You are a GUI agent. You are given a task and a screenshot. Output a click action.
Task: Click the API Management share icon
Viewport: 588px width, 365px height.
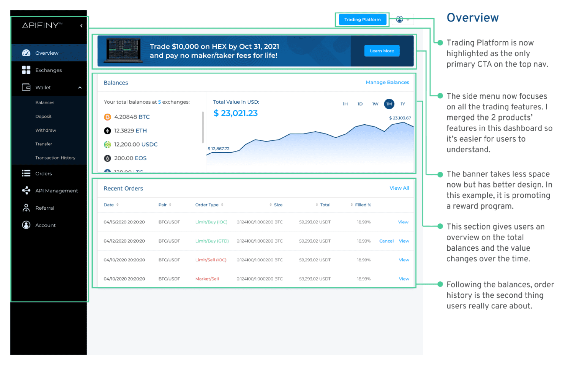coord(26,191)
